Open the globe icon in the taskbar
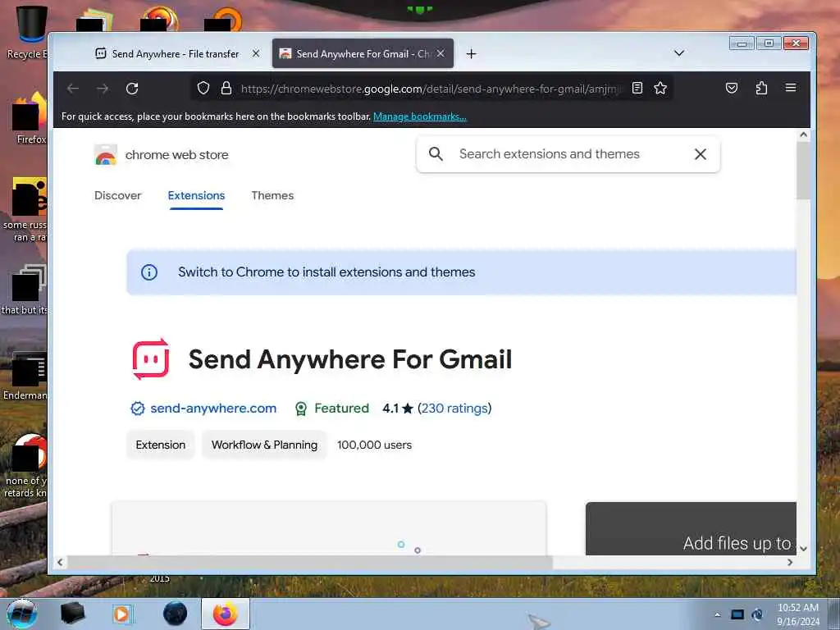The height and width of the screenshot is (630, 840). (176, 614)
